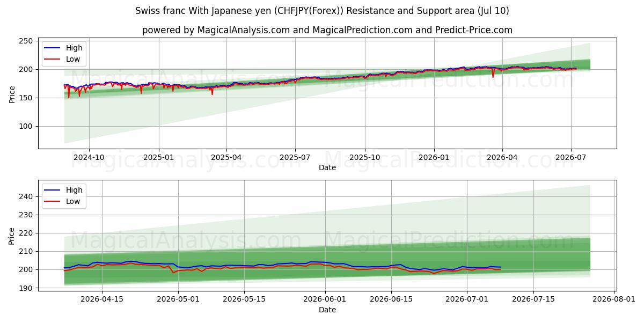This screenshot has width=644, height=322.
Task: Click the '2025-07' top x-axis label
Action: (x=295, y=157)
